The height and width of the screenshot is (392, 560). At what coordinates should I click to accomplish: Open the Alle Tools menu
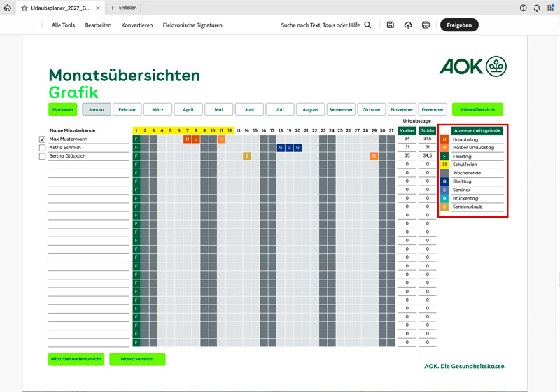[x=63, y=25]
